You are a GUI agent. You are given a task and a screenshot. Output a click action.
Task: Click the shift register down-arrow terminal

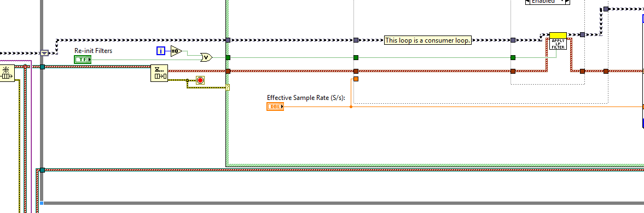coord(45,53)
